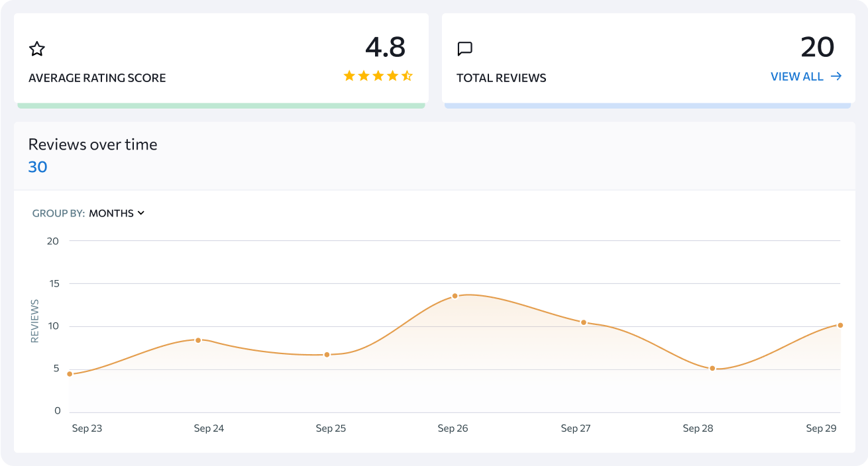Click the Reviews over time heading

point(93,144)
